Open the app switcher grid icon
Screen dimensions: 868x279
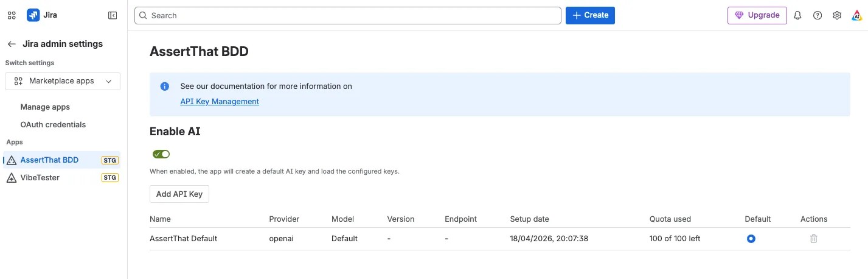pos(12,15)
